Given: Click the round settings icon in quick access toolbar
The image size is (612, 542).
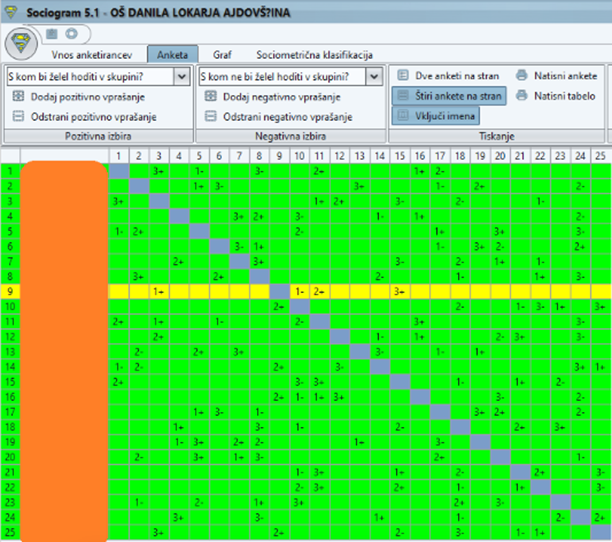Looking at the screenshot, I should [x=72, y=34].
